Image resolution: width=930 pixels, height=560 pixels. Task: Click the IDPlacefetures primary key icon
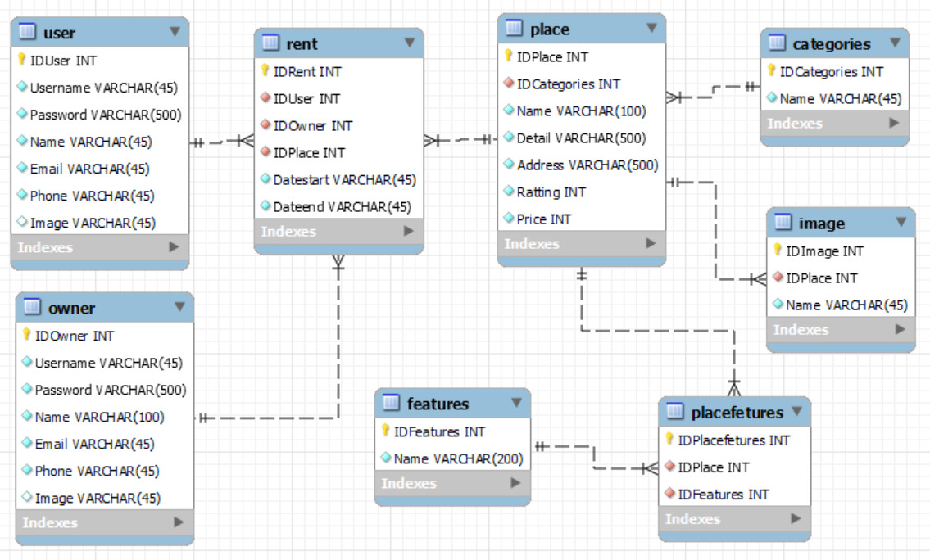point(669,439)
